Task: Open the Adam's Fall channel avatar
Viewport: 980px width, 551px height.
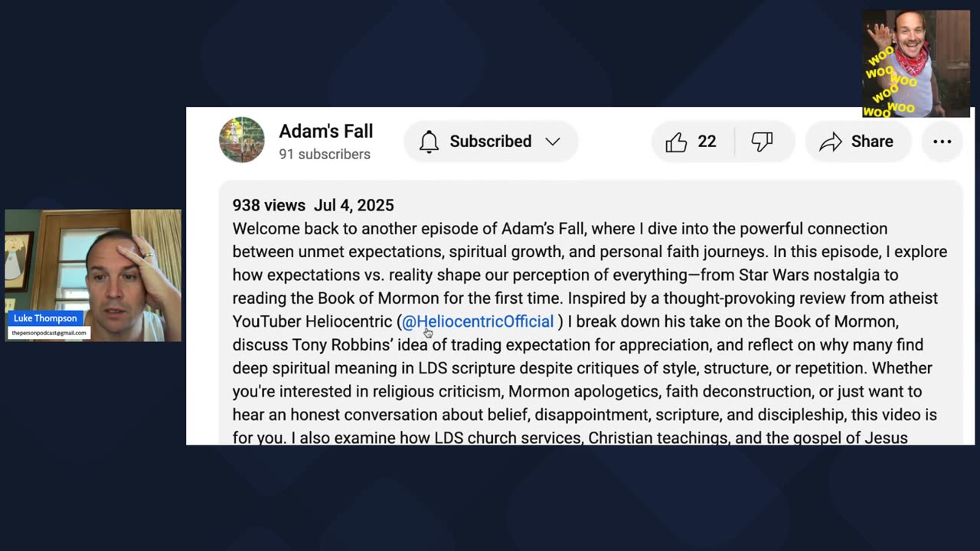Action: [242, 140]
